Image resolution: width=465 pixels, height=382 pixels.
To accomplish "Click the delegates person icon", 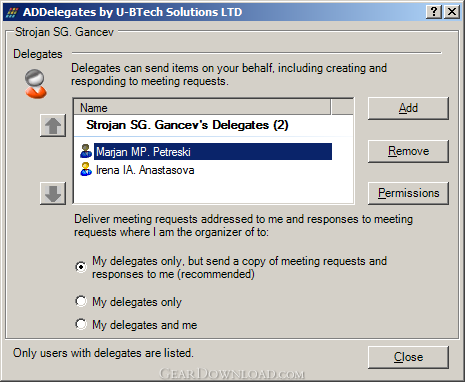I will click(35, 84).
